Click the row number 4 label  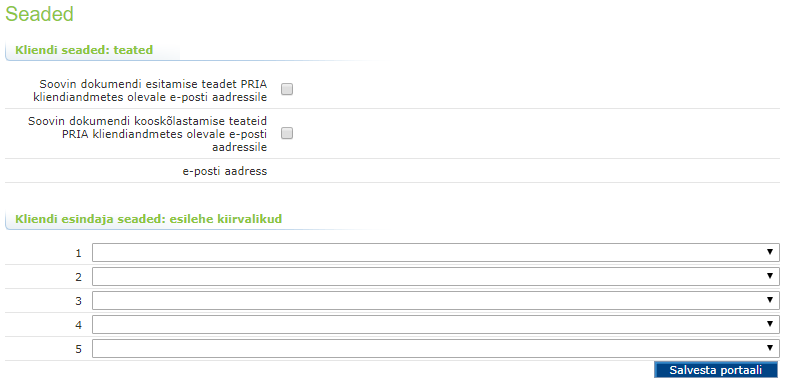(78, 325)
